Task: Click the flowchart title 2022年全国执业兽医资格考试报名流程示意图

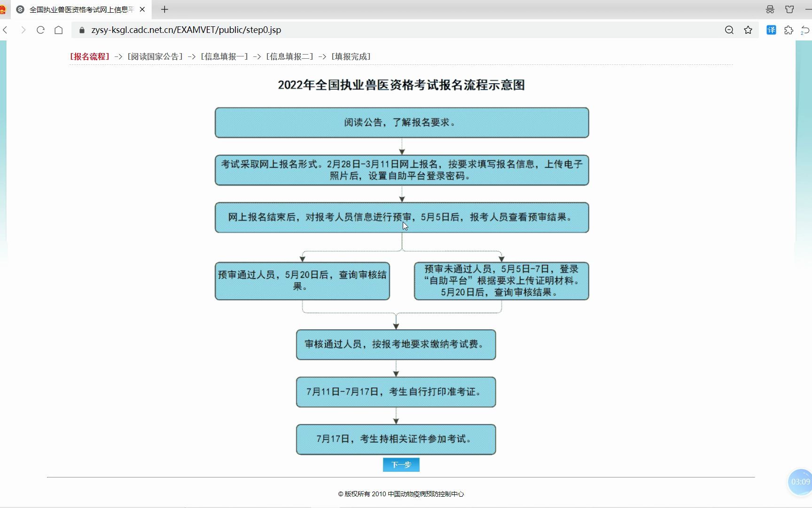Action: tap(401, 85)
